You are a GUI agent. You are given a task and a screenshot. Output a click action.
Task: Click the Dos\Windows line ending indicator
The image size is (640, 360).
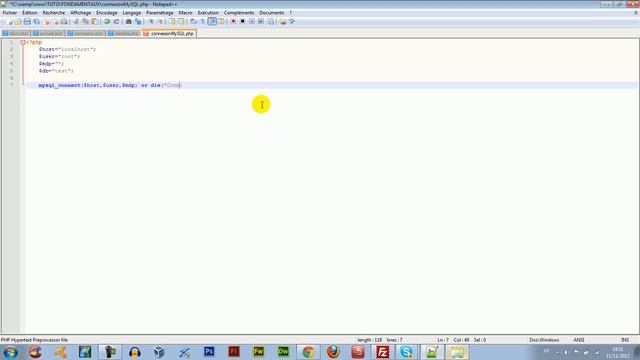click(x=544, y=340)
